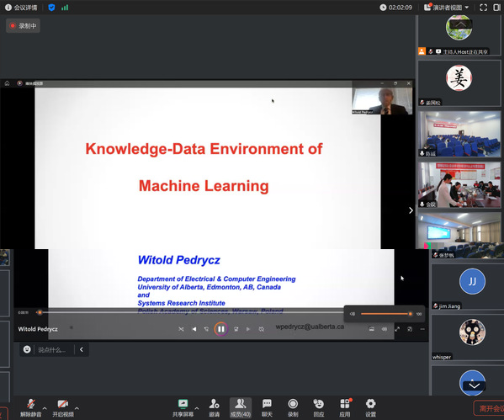Unmute microphone with 解除静音
This screenshot has width=504, height=420.
31,407
